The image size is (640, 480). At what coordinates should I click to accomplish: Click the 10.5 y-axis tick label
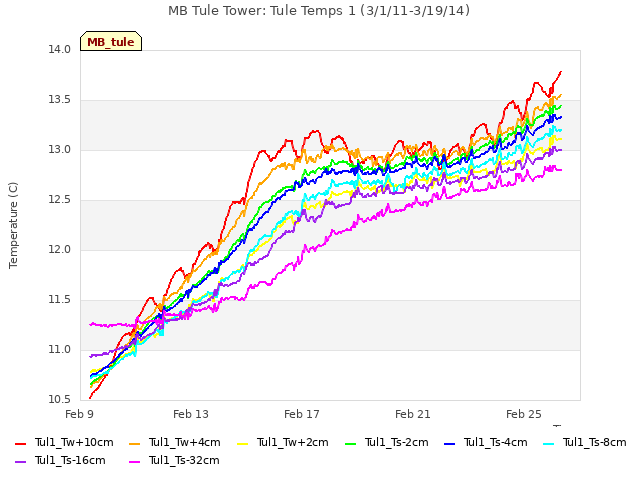coord(60,400)
